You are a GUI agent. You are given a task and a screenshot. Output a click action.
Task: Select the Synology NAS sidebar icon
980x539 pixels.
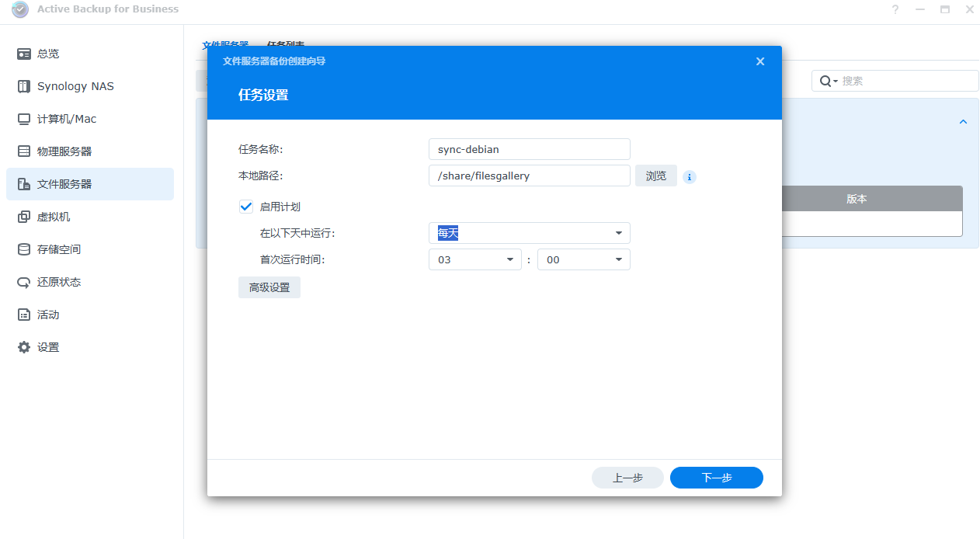click(24, 86)
